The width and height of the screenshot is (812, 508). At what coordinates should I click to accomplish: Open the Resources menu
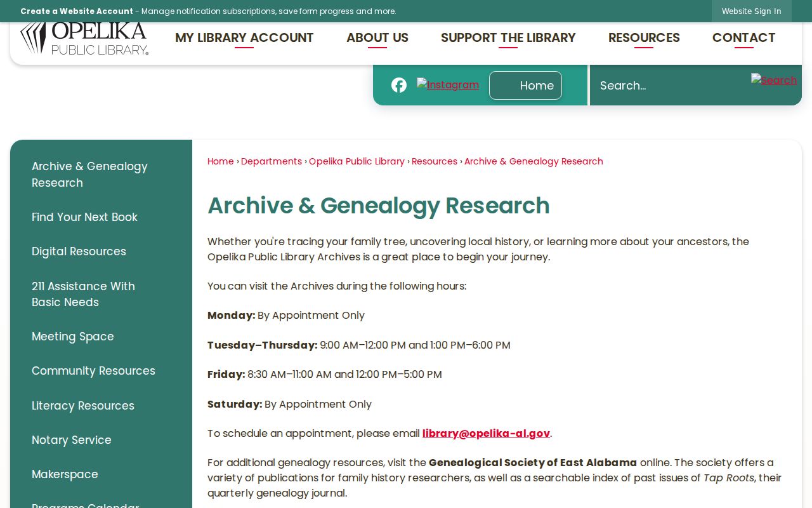point(644,38)
